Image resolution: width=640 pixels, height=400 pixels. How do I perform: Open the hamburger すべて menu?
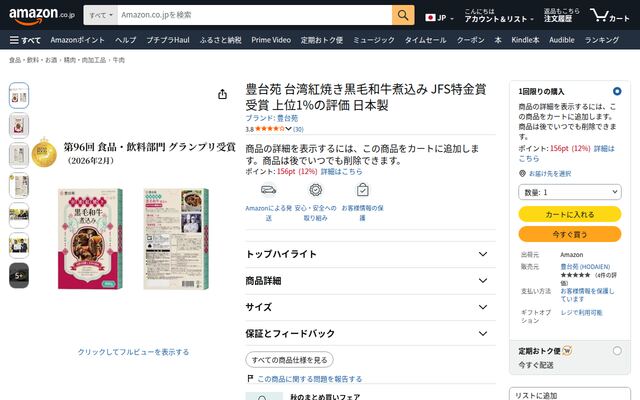tap(25, 40)
